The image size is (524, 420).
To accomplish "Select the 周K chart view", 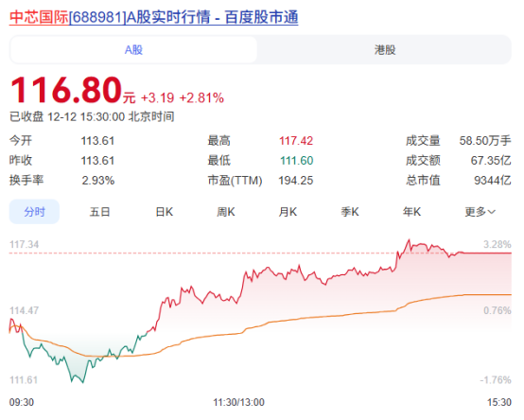I will pyautogui.click(x=226, y=212).
